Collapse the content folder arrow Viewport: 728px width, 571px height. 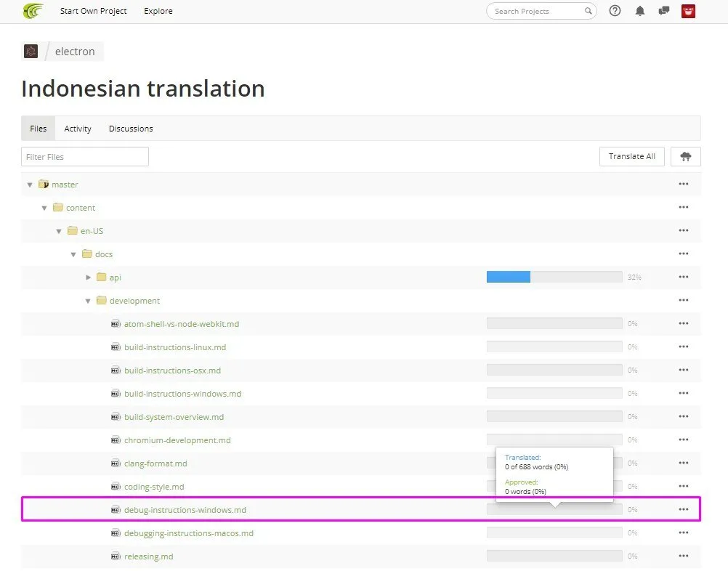point(44,208)
